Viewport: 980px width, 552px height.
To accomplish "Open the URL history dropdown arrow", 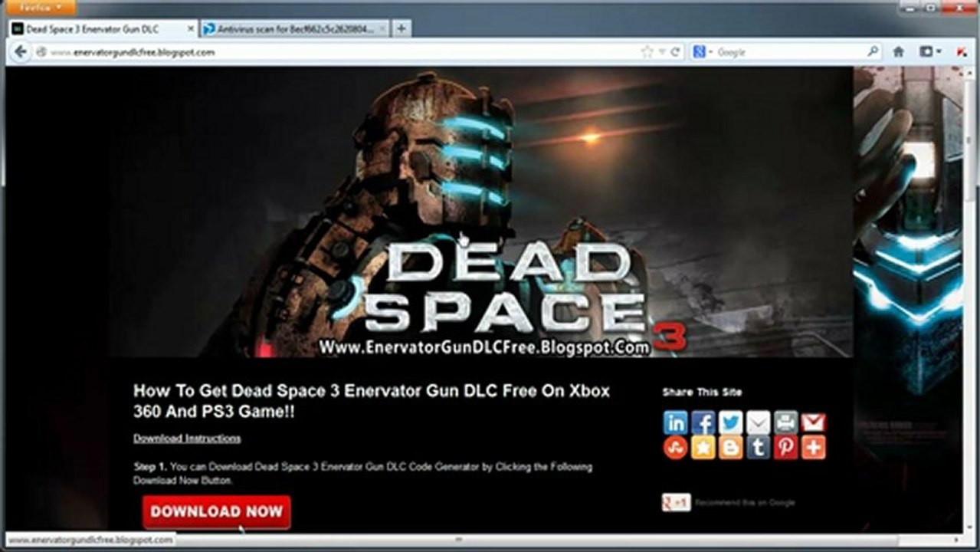I will tap(663, 52).
